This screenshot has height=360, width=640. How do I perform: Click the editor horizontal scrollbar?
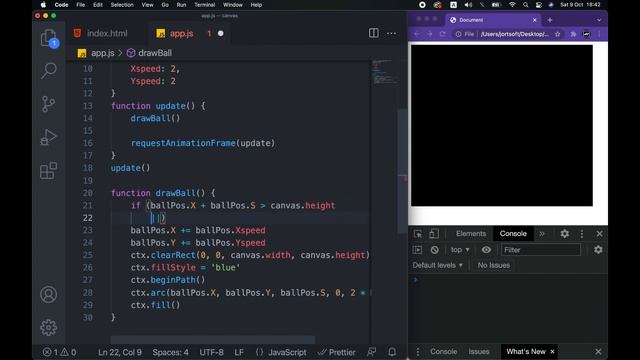click(213, 340)
